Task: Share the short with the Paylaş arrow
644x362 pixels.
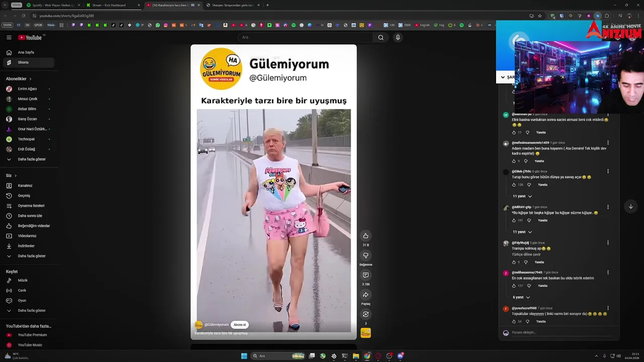Action: [366, 295]
